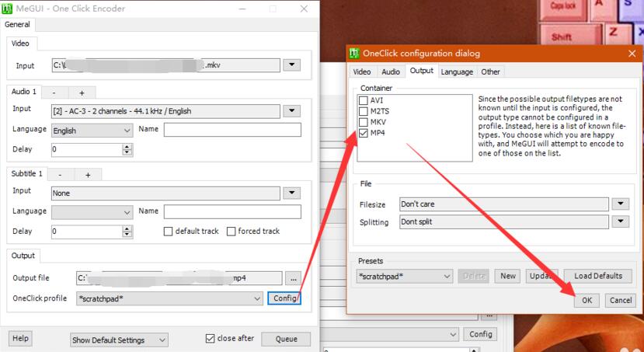Check the AVI container checkbox

coord(363,100)
